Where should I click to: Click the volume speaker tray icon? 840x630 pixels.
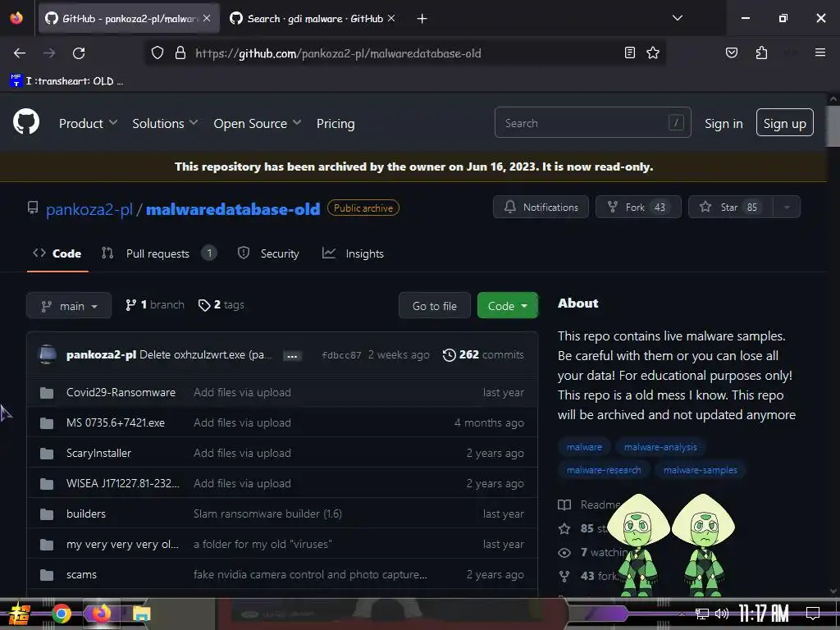coord(722,614)
